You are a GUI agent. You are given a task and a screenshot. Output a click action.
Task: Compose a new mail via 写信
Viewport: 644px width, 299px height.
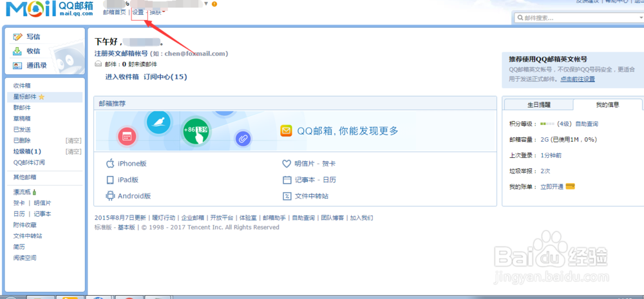[x=33, y=37]
